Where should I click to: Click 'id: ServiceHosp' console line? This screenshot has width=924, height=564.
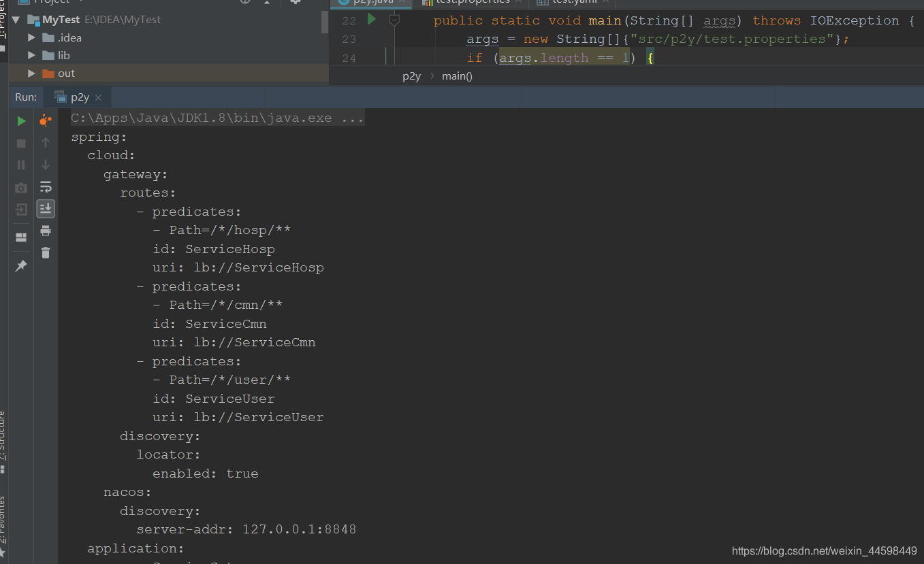214,249
